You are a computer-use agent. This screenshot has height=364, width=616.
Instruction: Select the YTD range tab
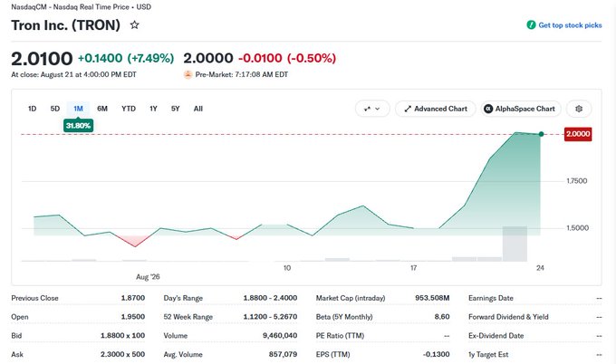pos(129,109)
